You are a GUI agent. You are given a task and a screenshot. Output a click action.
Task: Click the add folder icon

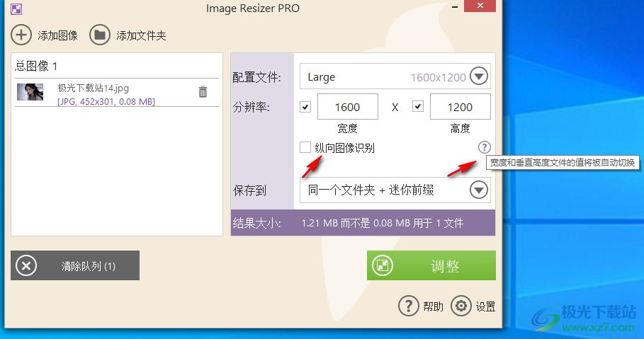(x=99, y=35)
